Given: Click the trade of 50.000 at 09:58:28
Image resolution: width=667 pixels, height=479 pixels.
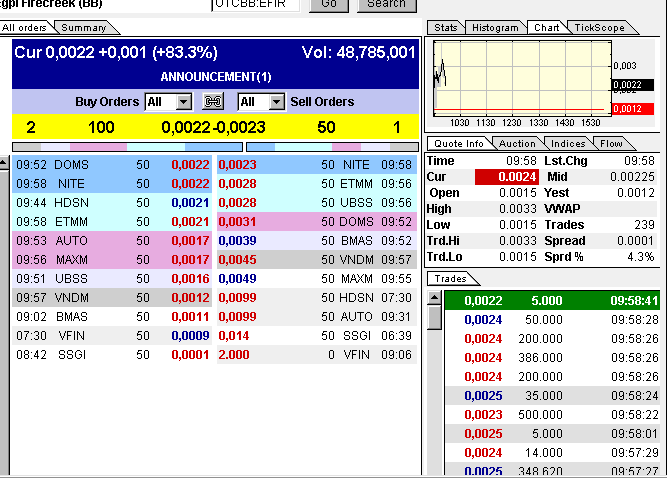Looking at the screenshot, I should [552, 320].
